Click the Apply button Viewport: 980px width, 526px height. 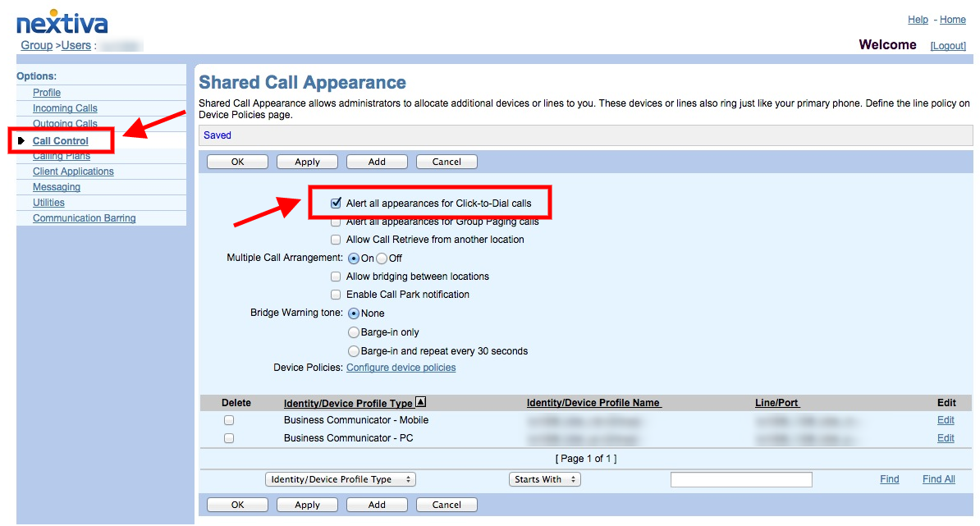click(307, 161)
